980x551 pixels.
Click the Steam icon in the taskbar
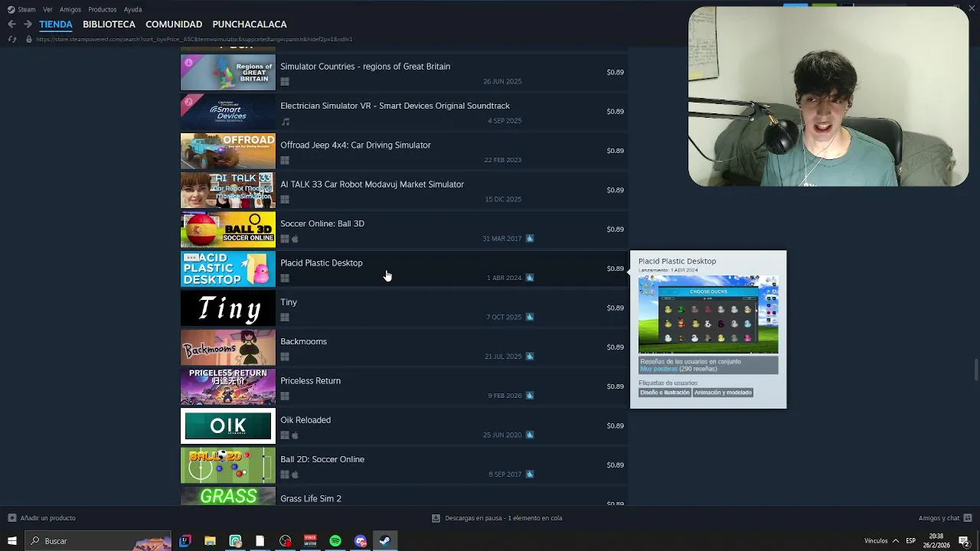(385, 541)
